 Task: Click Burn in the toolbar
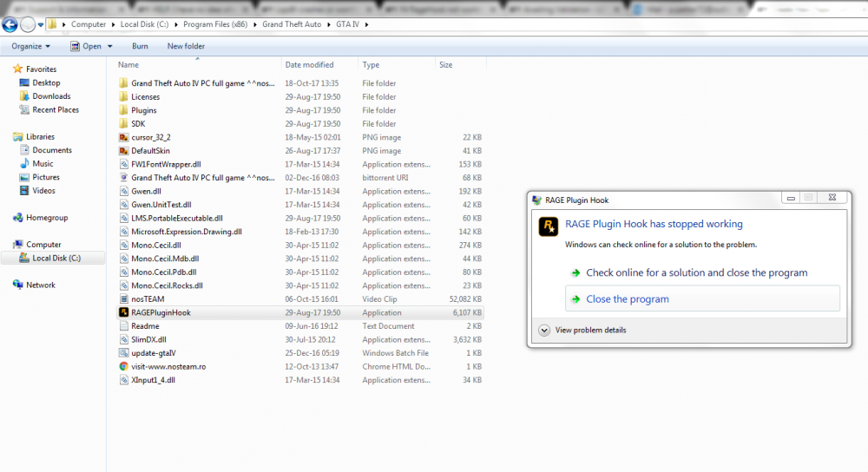[x=140, y=46]
